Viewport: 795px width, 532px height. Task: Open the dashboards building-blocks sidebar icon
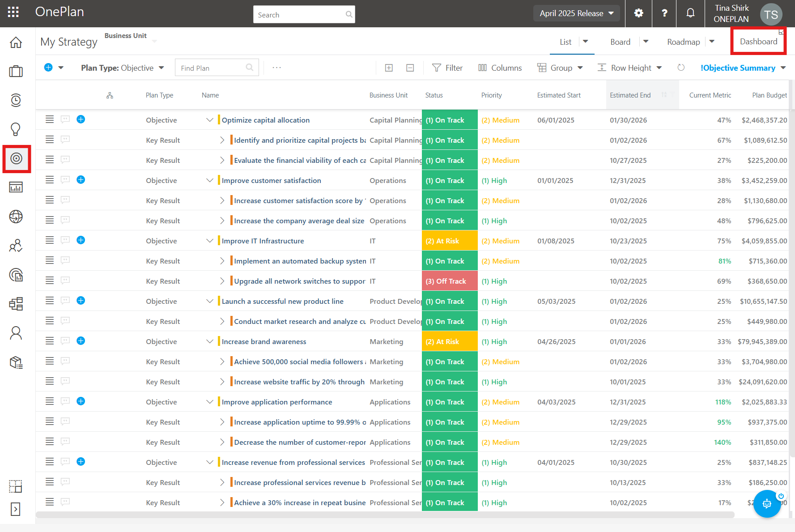coord(16,304)
